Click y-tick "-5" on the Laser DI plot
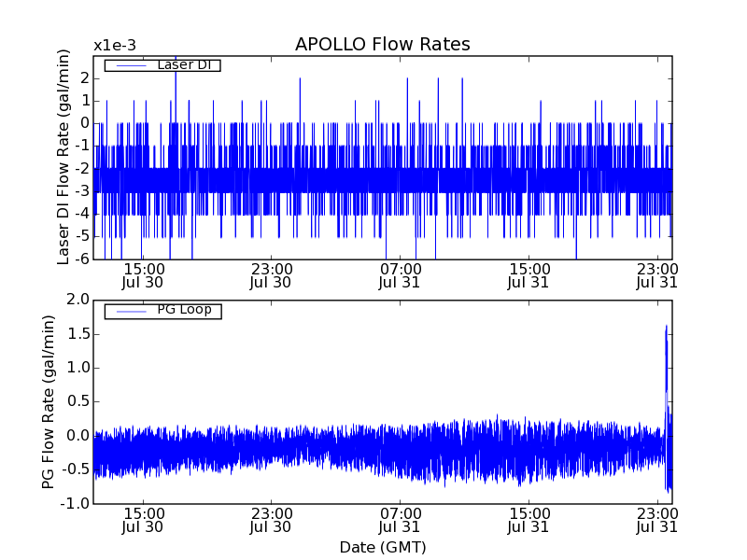 coord(82,236)
